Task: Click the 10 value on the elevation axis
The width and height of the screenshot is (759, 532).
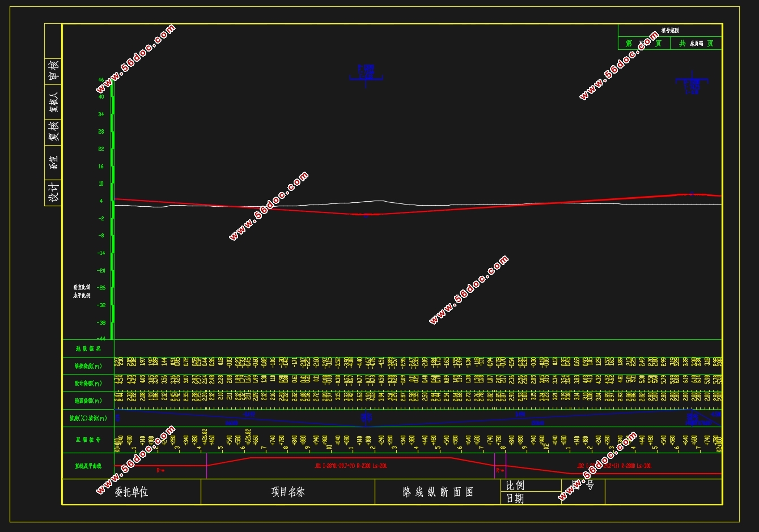Action: (101, 184)
